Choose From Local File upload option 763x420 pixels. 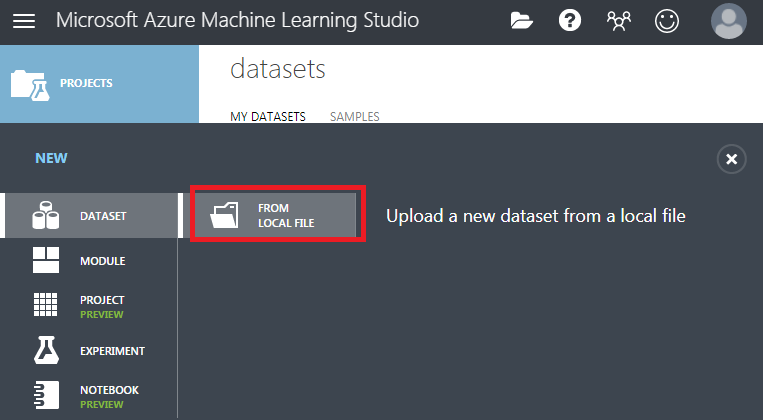click(x=276, y=215)
